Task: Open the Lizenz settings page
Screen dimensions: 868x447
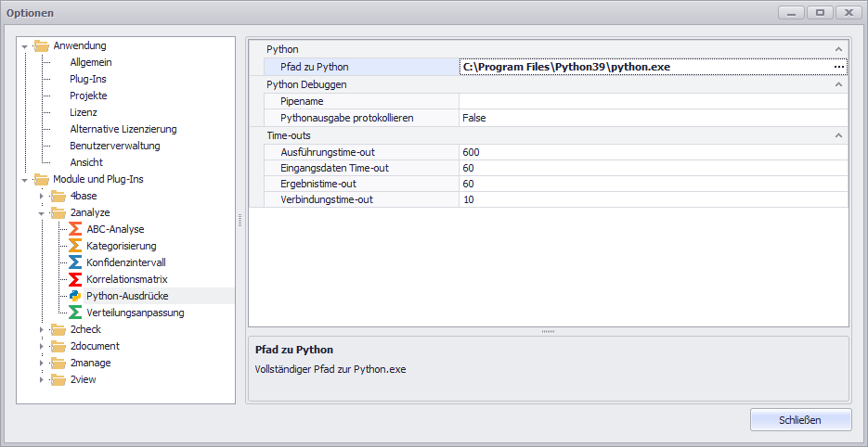Action: (84, 112)
